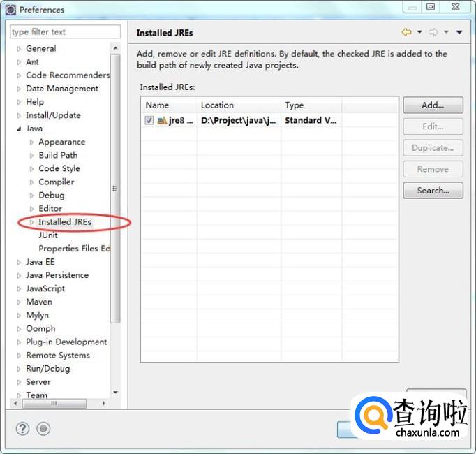Toggle the jre8 checkbox in Installed JREs
This screenshot has height=454, width=476.
point(149,120)
